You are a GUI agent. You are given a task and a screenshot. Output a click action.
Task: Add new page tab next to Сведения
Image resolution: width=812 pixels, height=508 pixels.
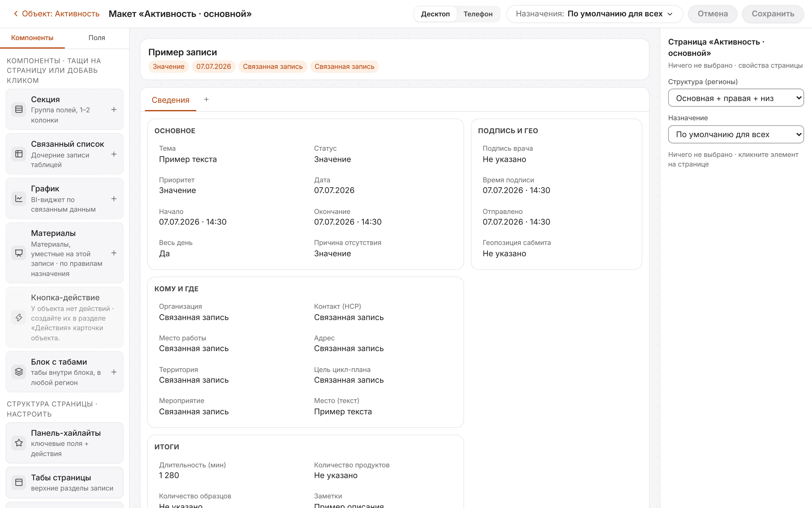click(x=206, y=99)
